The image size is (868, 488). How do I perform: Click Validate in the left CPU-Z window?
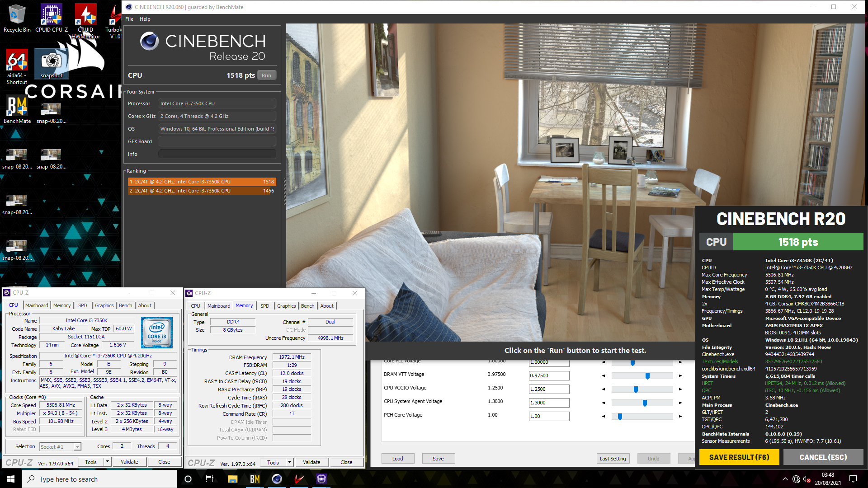129,462
